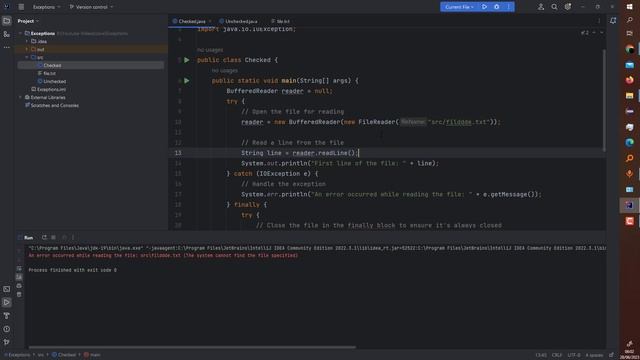Open the CRLF line separator selector
The height and width of the screenshot is (360, 640).
[557, 355]
